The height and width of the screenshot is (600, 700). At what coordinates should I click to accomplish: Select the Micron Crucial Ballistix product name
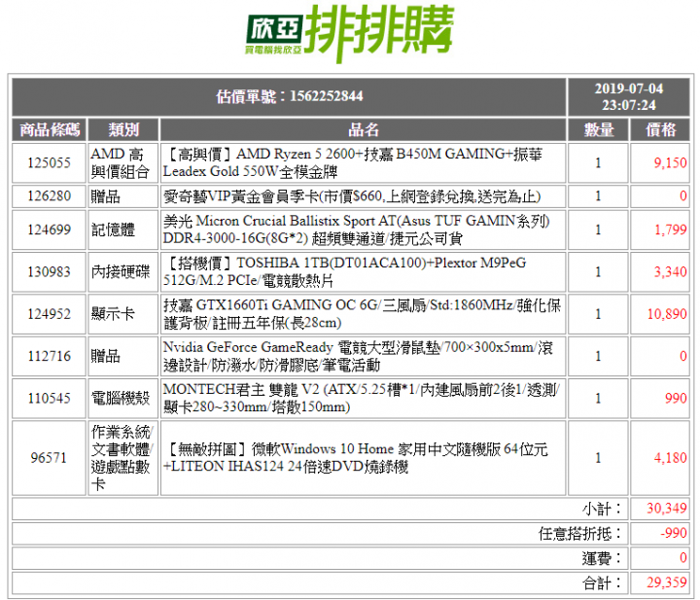356,229
